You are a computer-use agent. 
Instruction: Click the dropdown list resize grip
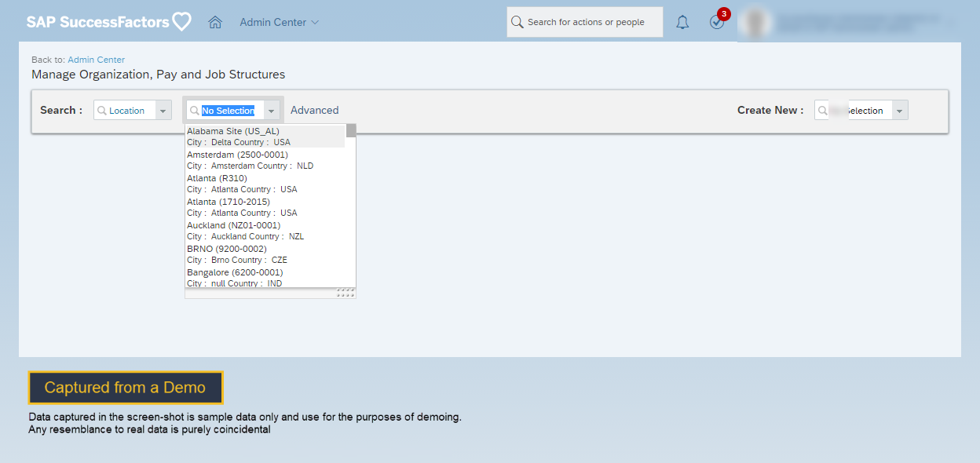[346, 293]
